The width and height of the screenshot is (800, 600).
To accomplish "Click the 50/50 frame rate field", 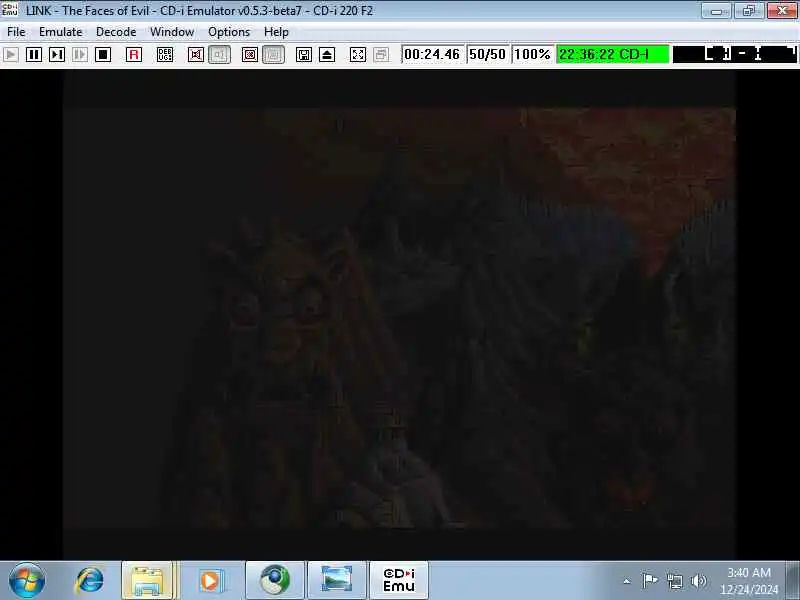I will click(x=487, y=54).
